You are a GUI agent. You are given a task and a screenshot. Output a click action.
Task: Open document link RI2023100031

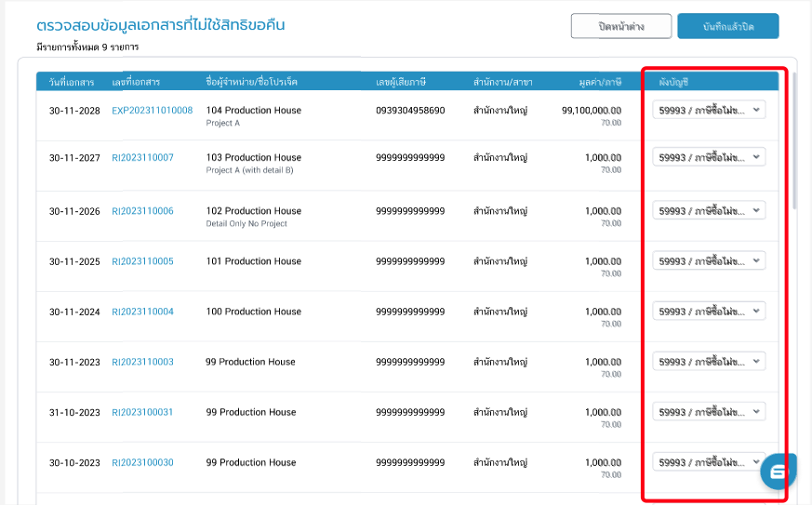[142, 412]
